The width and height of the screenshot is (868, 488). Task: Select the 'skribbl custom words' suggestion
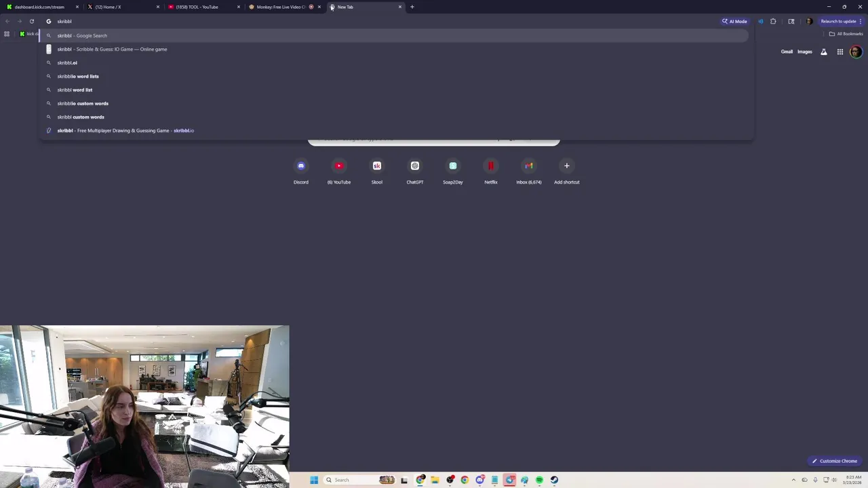click(395, 117)
